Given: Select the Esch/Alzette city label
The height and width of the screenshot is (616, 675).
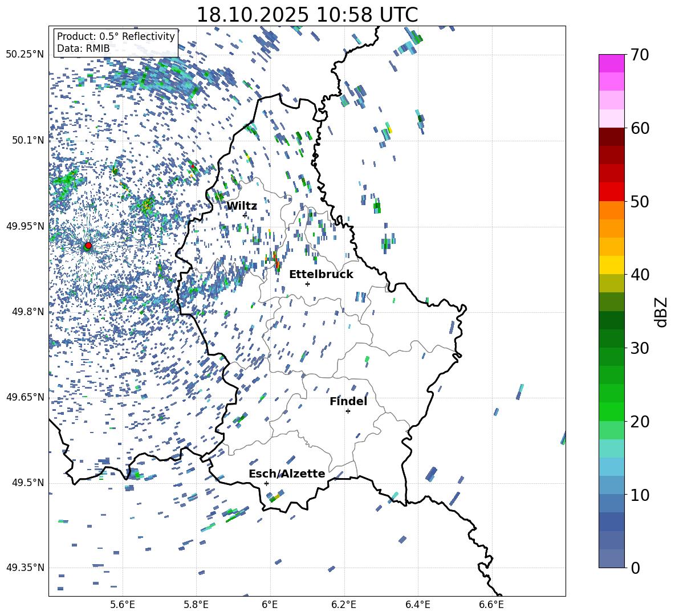Looking at the screenshot, I should (286, 474).
